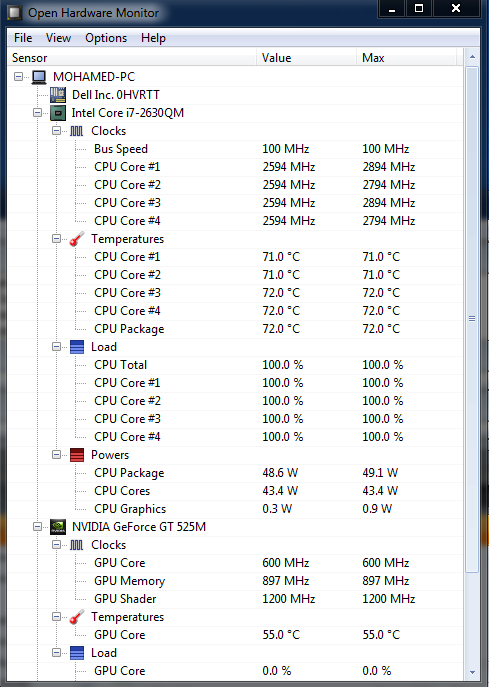Select the CPU Package power row

235,473
